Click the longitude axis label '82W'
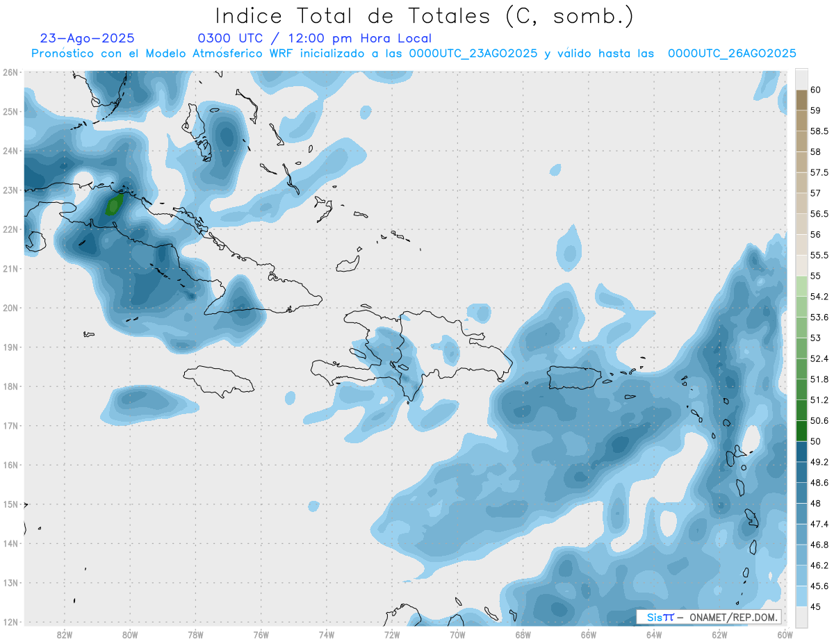834x644 pixels. (x=64, y=634)
